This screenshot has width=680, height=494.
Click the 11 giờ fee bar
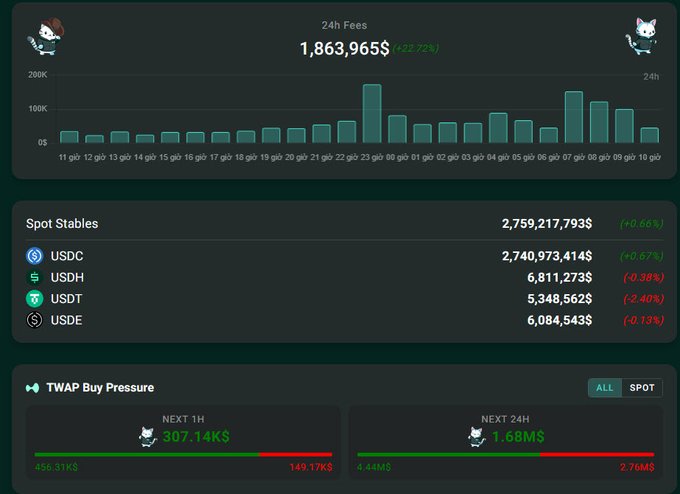(x=69, y=137)
